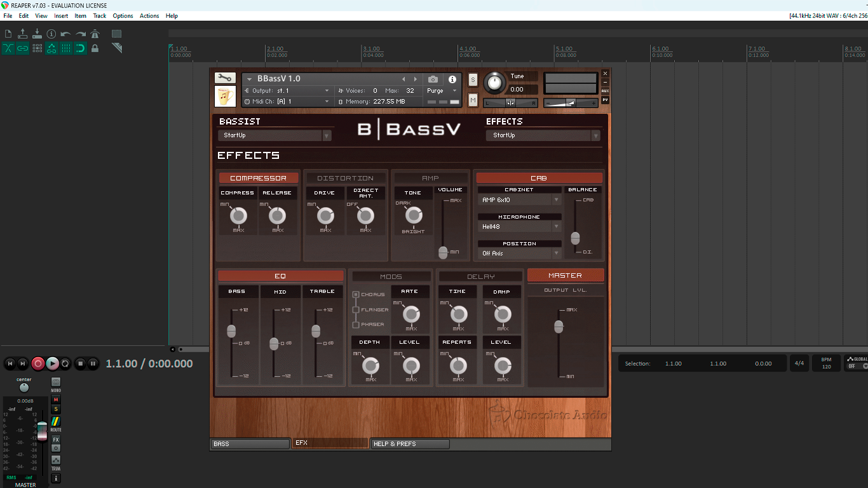This screenshot has width=868, height=488.
Task: Toggle the locking padlock icon
Action: coord(95,48)
